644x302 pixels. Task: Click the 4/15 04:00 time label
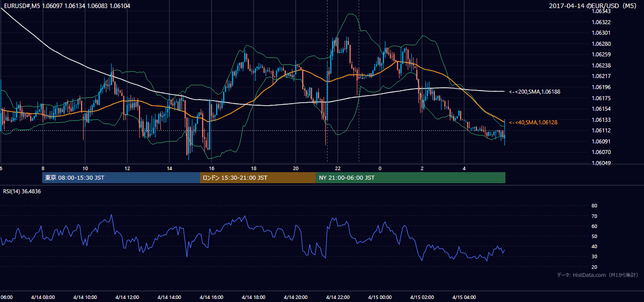[465, 297]
